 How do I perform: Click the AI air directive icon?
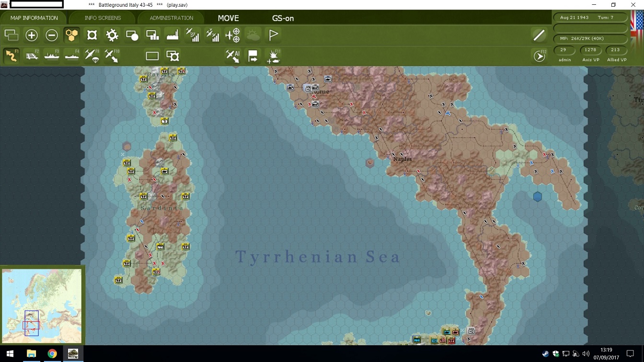coord(233,56)
